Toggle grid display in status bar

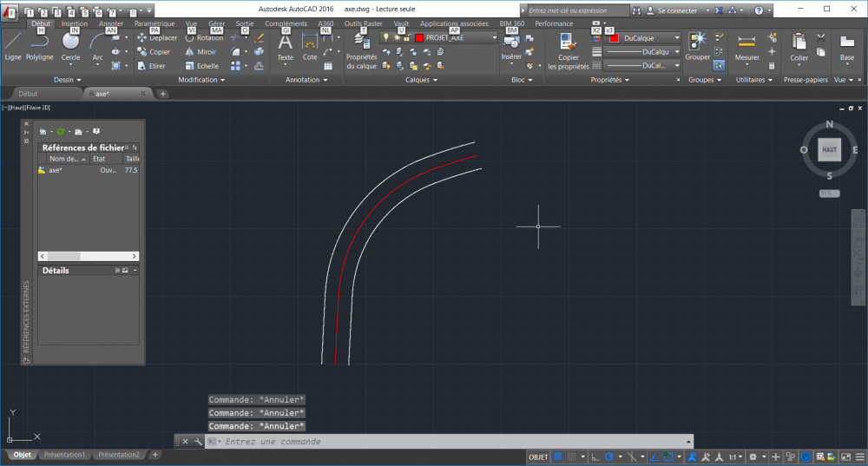pos(558,456)
